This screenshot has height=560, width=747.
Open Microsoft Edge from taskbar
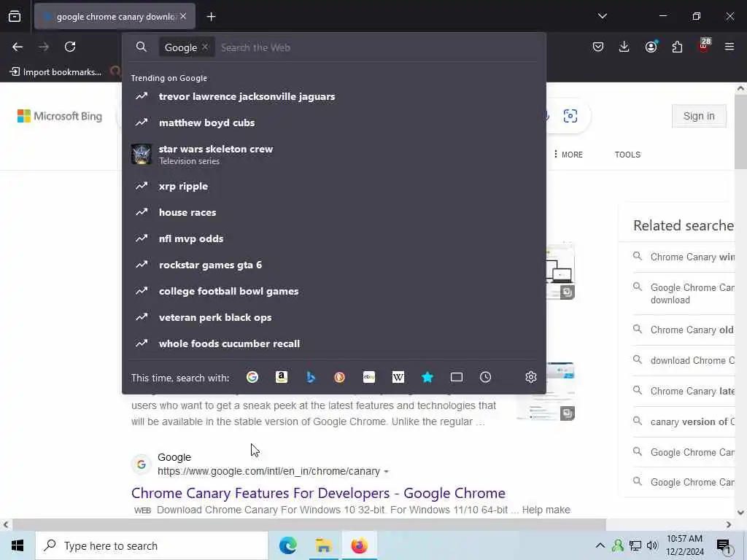coord(287,545)
